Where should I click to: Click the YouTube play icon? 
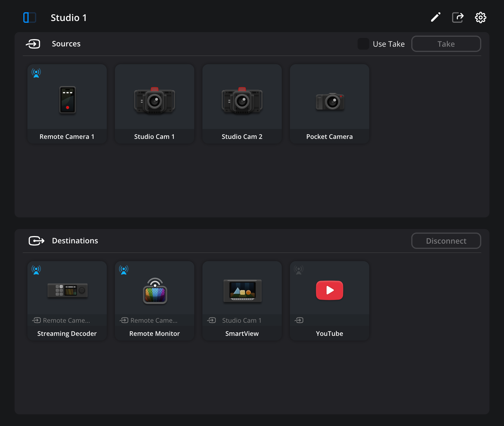[330, 290]
